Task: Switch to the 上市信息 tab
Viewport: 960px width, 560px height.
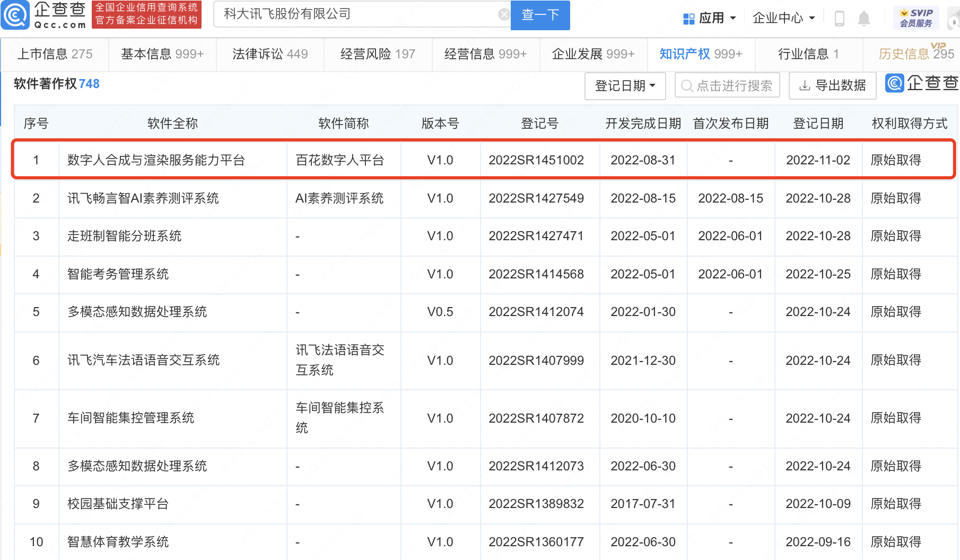Action: point(55,54)
